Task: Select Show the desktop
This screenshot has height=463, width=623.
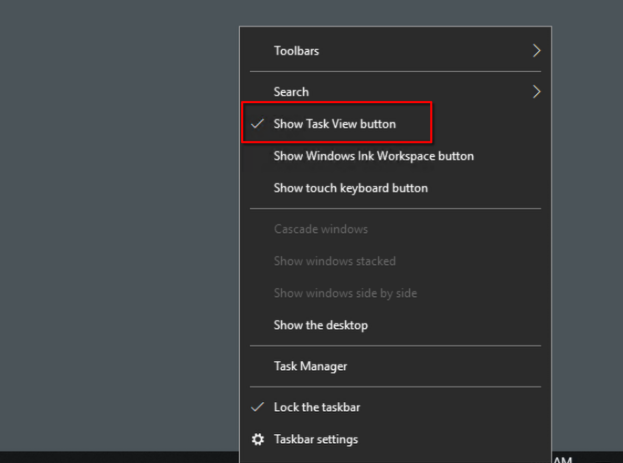Action: click(395, 325)
